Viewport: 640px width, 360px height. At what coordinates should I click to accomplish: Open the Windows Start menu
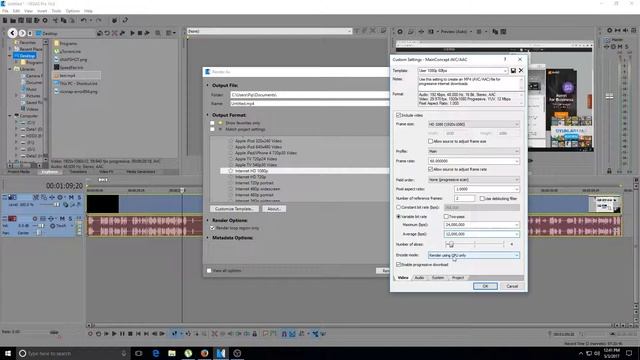point(7,353)
